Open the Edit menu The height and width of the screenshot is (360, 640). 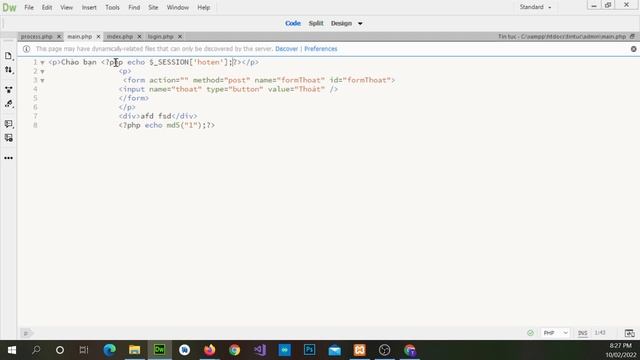tap(47, 7)
